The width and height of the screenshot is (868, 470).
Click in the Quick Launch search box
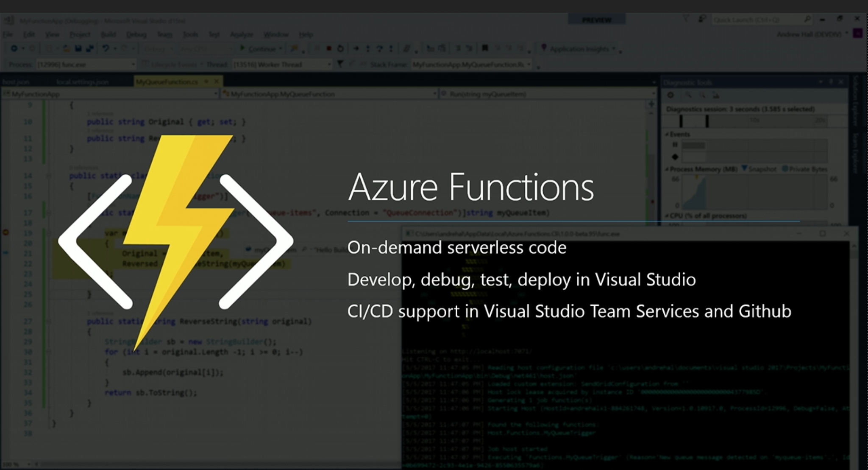click(x=762, y=20)
